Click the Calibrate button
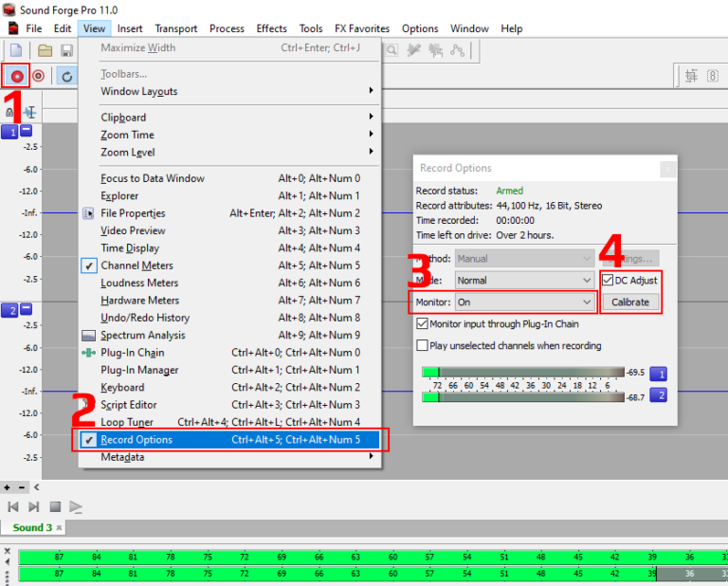 [x=630, y=302]
